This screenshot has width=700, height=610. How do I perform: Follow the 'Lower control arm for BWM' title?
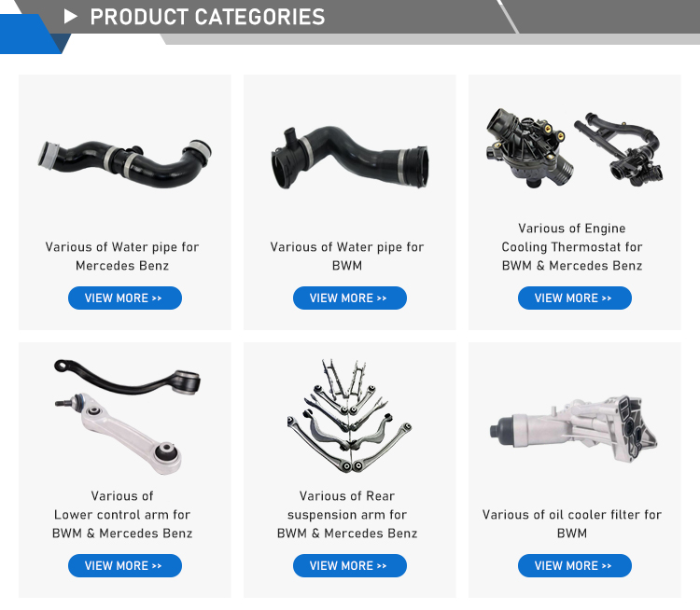[122, 515]
